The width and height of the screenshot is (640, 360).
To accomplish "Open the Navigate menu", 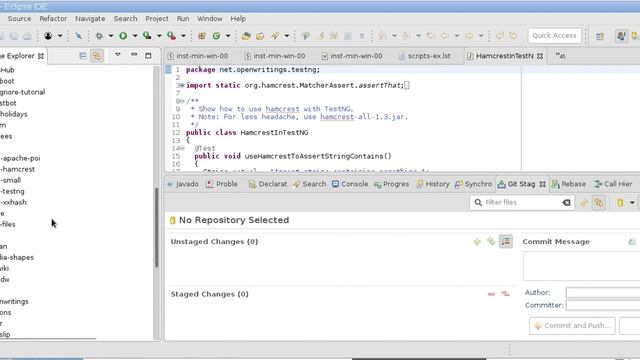I will pos(90,19).
